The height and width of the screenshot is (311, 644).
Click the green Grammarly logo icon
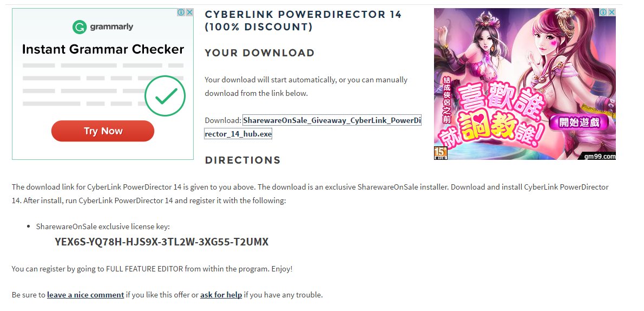pos(79,27)
